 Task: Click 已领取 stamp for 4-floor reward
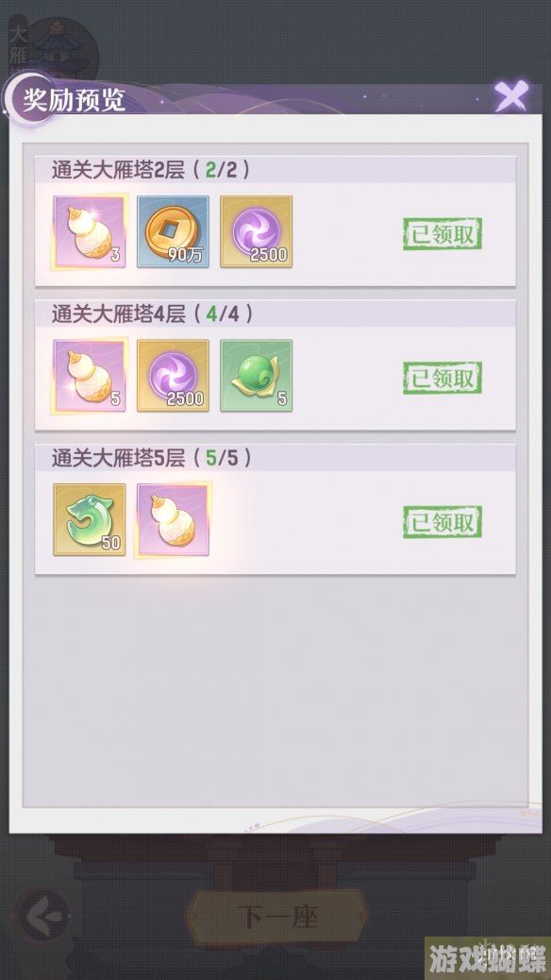442,379
